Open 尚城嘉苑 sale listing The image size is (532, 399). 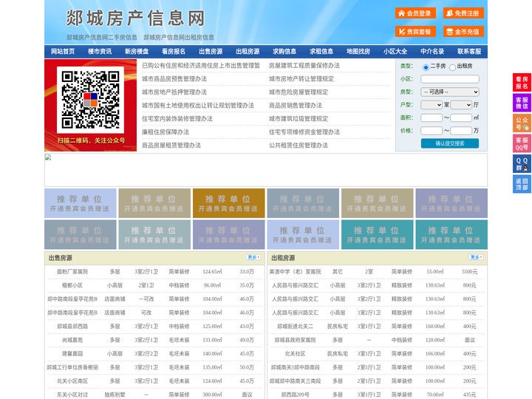pos(72,340)
